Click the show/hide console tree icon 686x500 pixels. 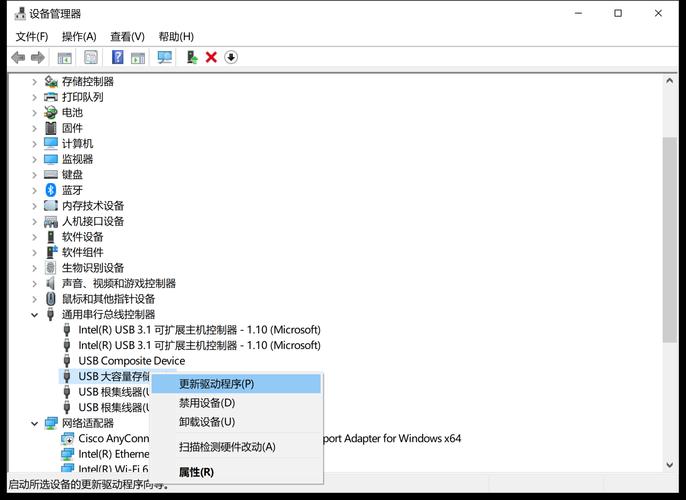(x=64, y=57)
